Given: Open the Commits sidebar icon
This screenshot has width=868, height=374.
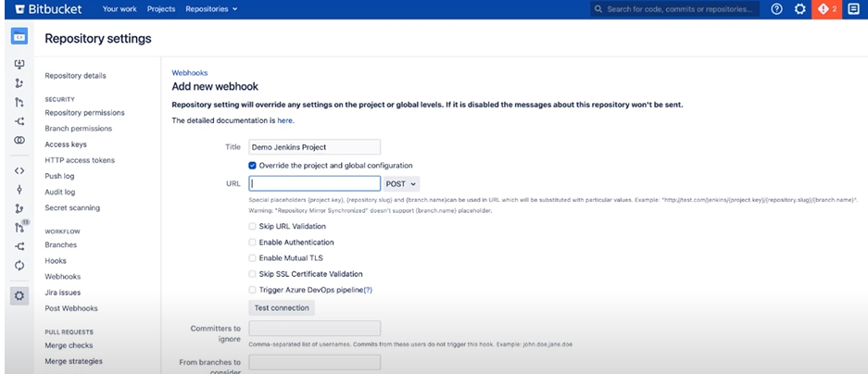Looking at the screenshot, I should [19, 190].
